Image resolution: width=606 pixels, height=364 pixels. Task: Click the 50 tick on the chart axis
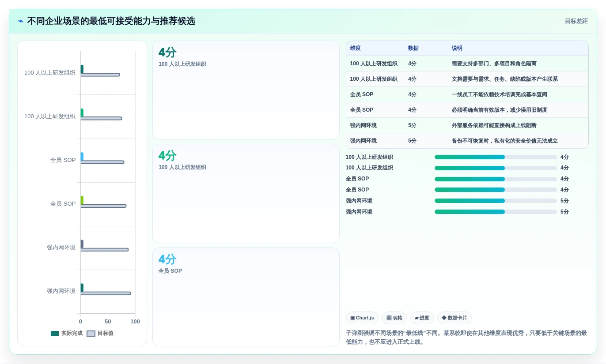[108, 322]
